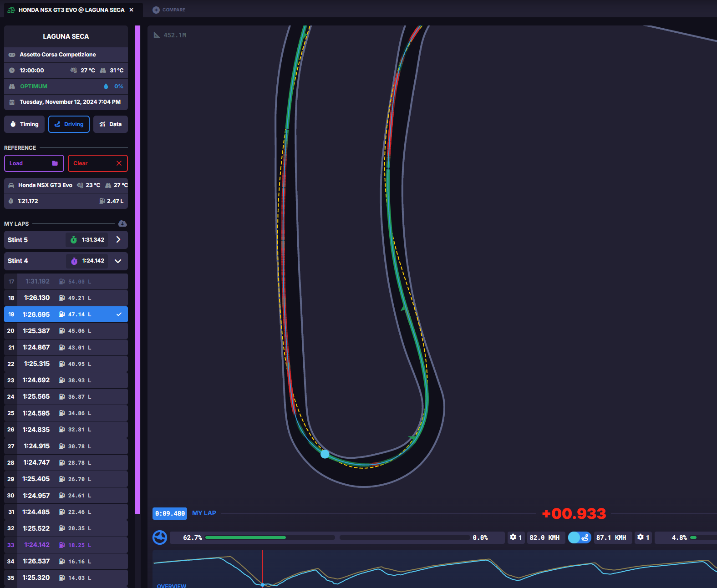Screen dimensions: 717x588
Task: Click the red cursor line in overview graph
Action: tap(263, 568)
